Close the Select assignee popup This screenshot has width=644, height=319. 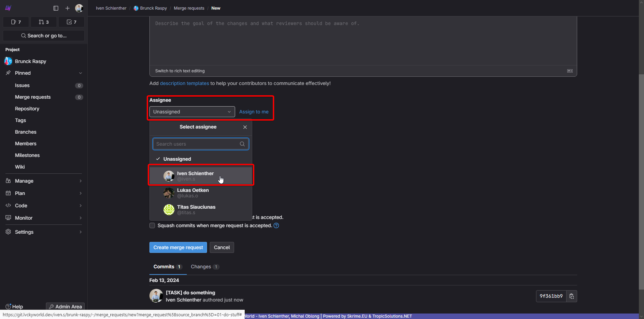(245, 127)
